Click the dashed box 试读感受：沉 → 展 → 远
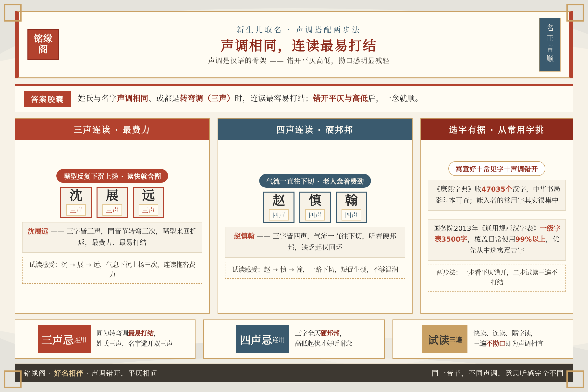This screenshot has height=392, width=588. (112, 270)
